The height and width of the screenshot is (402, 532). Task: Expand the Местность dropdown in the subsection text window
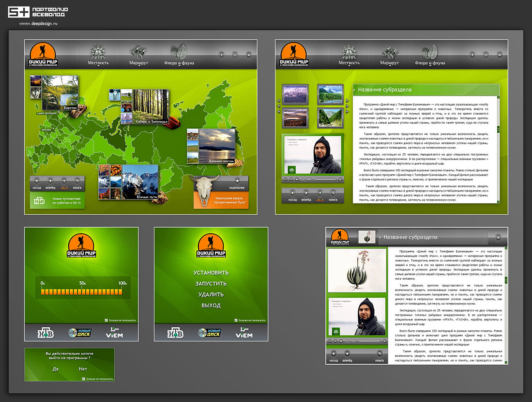tap(349, 63)
